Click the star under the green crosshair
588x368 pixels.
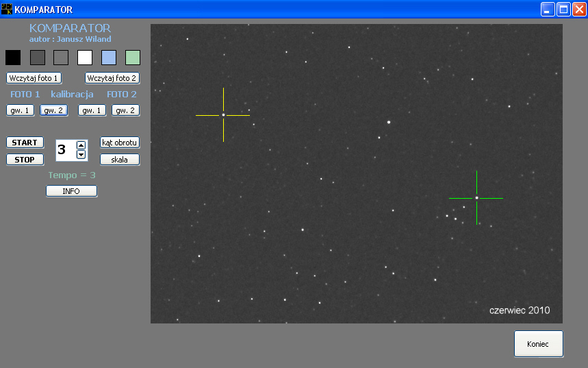tap(476, 198)
